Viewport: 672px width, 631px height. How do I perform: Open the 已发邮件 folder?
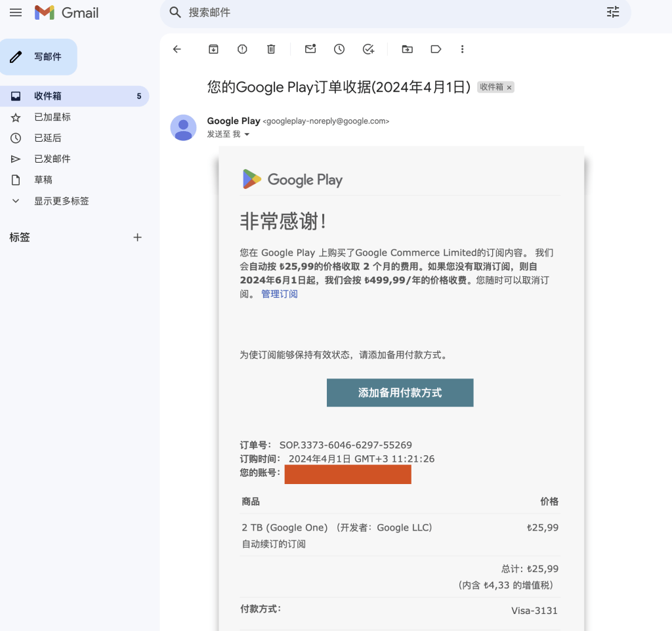pyautogui.click(x=52, y=159)
